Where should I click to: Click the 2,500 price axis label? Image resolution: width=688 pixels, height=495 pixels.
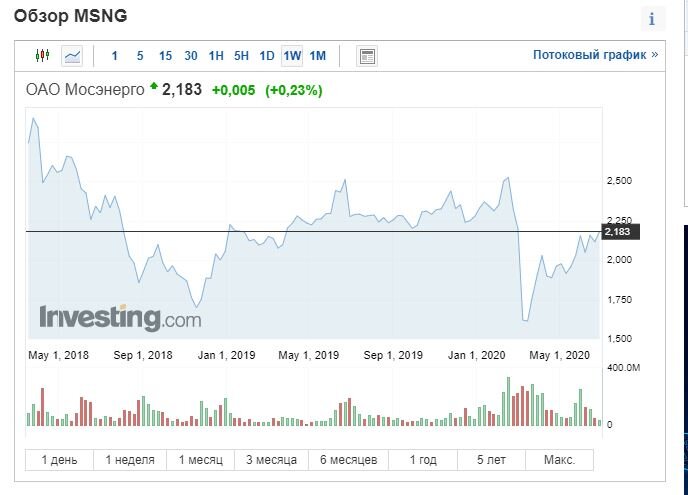[x=619, y=181]
